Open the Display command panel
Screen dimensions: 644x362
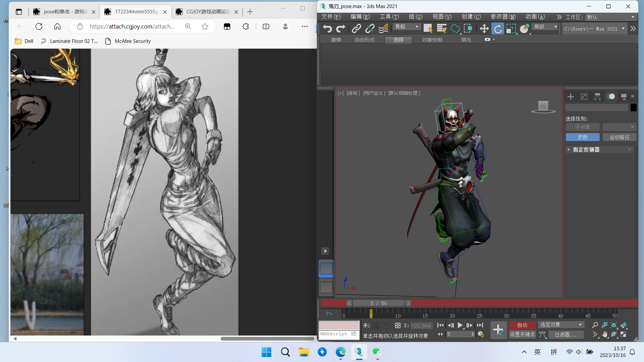624,97
